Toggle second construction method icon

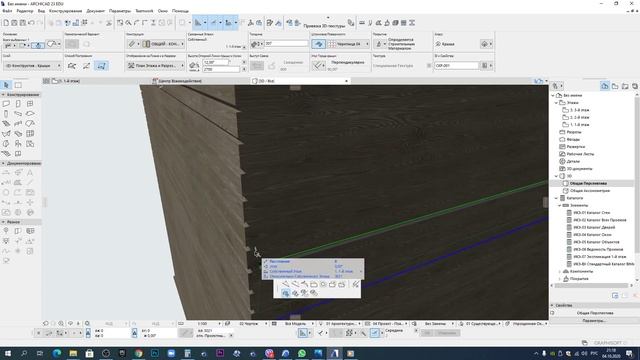(x=87, y=65)
